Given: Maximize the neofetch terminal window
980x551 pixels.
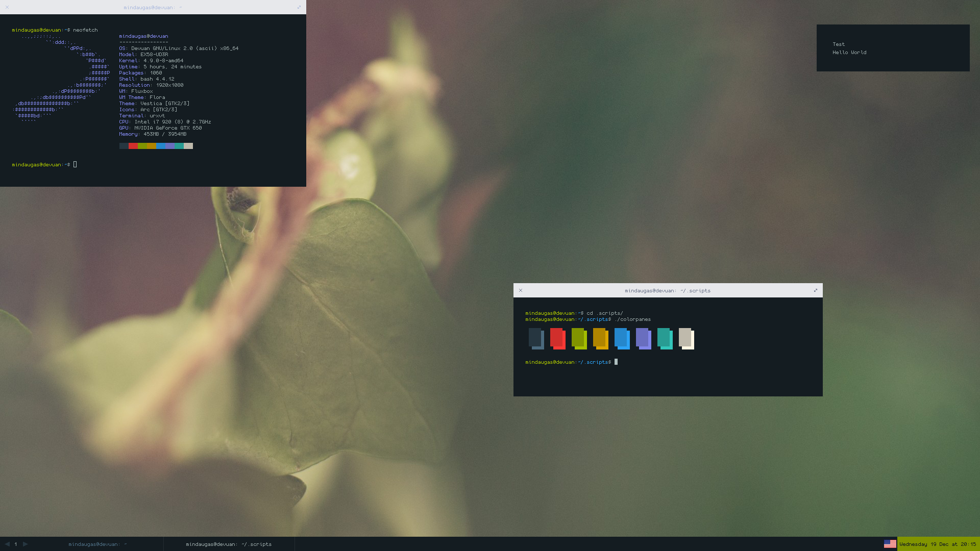Looking at the screenshot, I should pyautogui.click(x=299, y=7).
